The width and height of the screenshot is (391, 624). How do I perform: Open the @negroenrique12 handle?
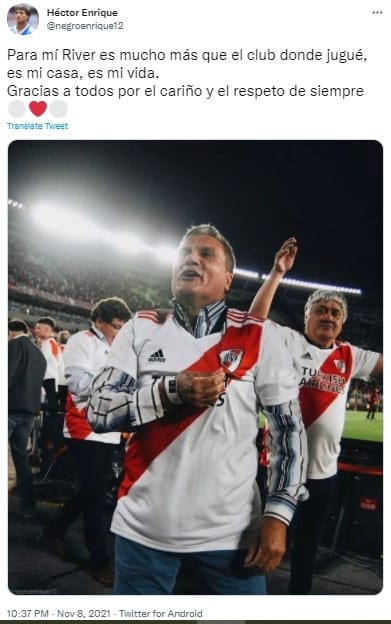point(85,26)
